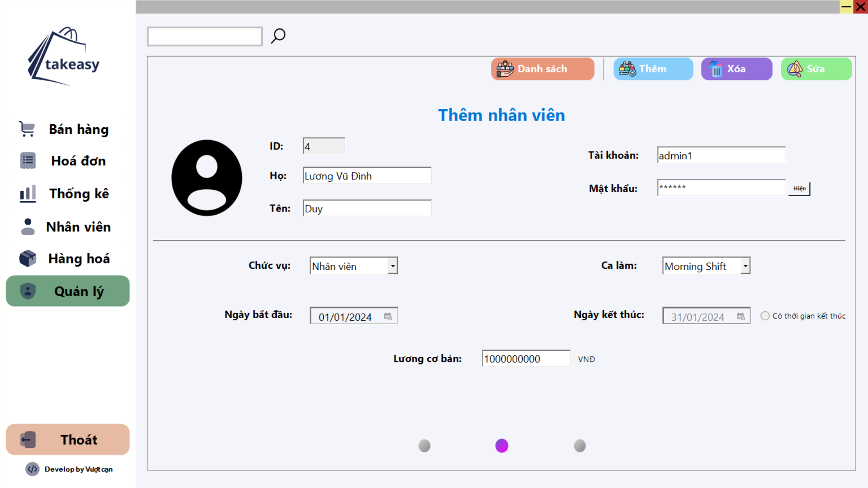Image resolution: width=868 pixels, height=488 pixels.
Task: Open Hoá đơn invoice icon
Action: (x=28, y=160)
